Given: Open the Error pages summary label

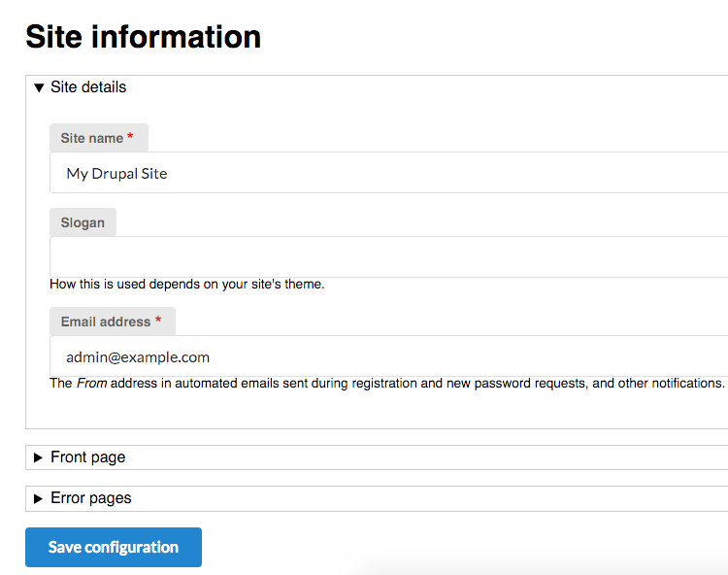Looking at the screenshot, I should [x=90, y=498].
